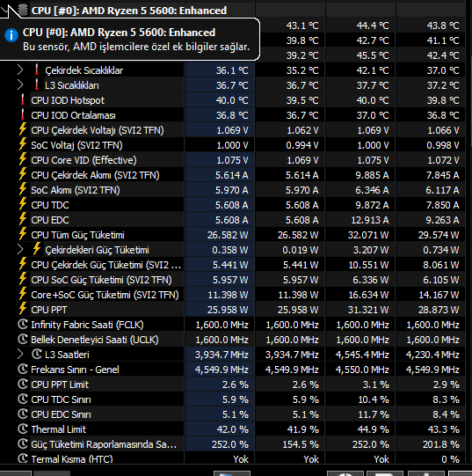Click the 28.873 W average CPU PPT value
Image resolution: width=472 pixels, height=476 pixels.
tap(439, 310)
